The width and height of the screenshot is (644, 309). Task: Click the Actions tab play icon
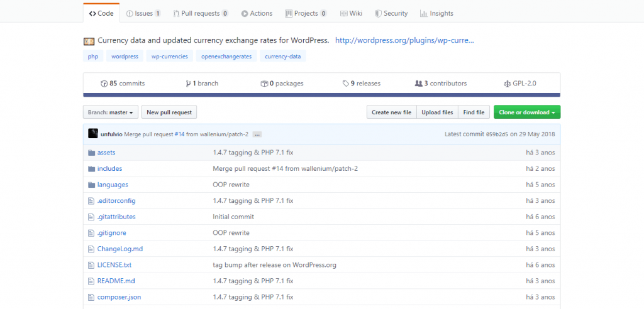point(245,14)
